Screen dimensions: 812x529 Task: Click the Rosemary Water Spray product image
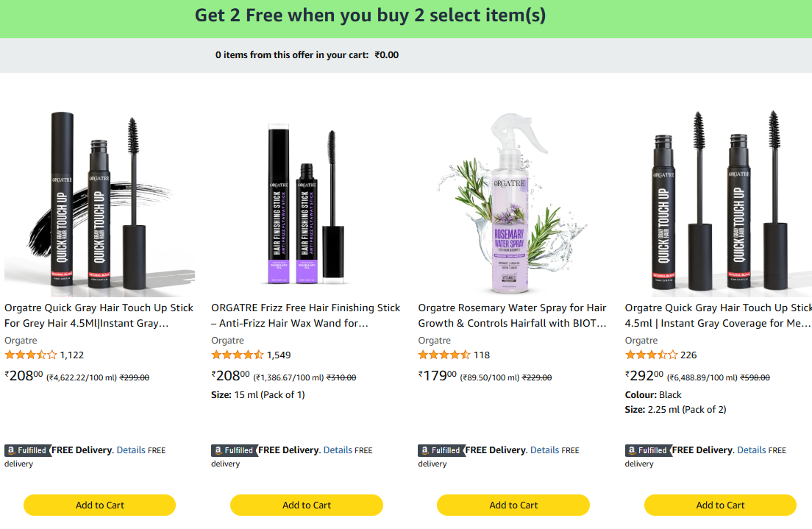pyautogui.click(x=513, y=202)
